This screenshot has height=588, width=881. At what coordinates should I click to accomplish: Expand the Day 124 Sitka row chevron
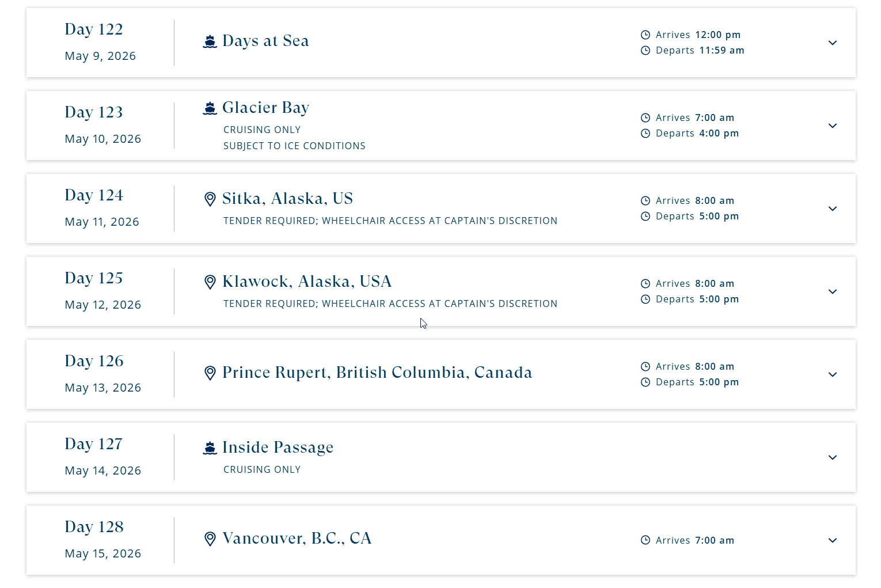click(x=833, y=208)
